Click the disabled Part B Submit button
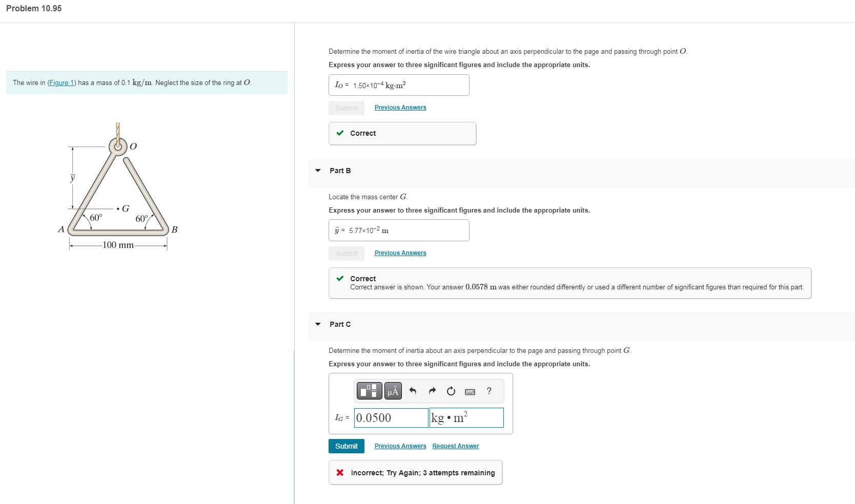Viewport: 855px width, 504px height. point(347,254)
